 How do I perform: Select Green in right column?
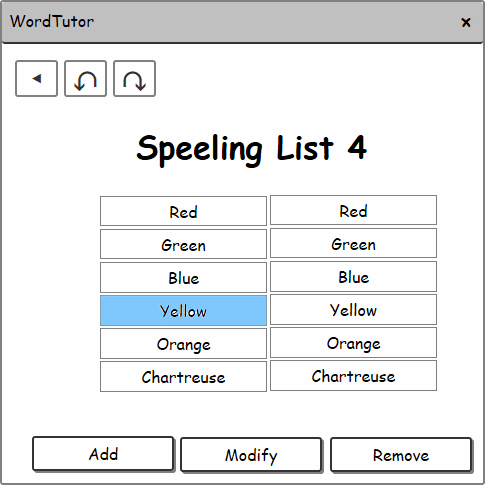[x=353, y=243]
